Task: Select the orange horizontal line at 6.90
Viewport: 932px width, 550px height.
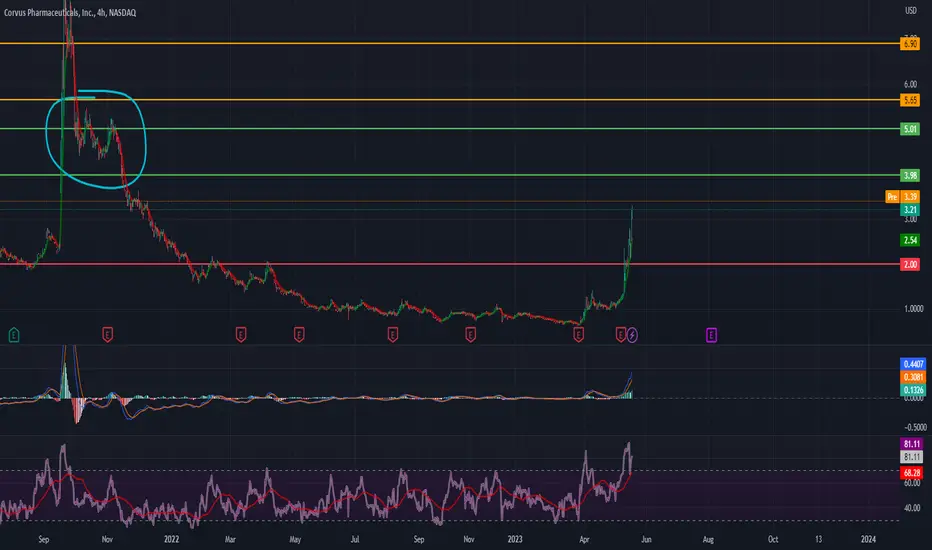Action: pos(449,43)
